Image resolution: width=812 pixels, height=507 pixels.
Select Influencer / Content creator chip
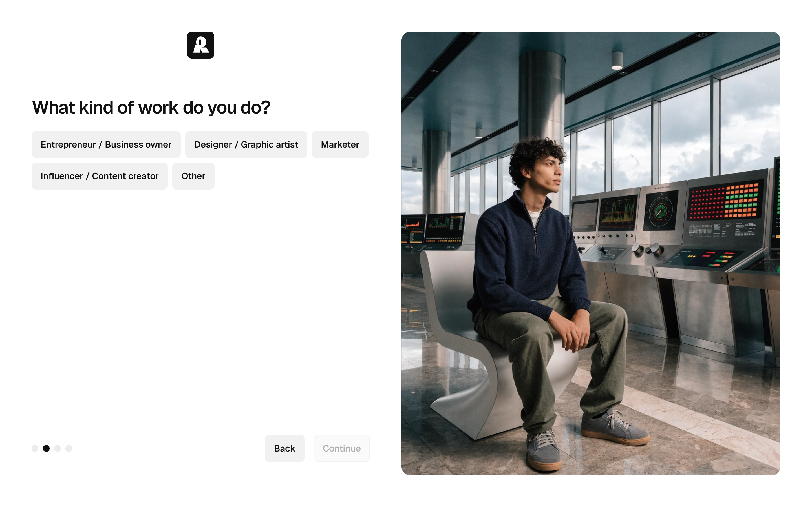(x=100, y=176)
